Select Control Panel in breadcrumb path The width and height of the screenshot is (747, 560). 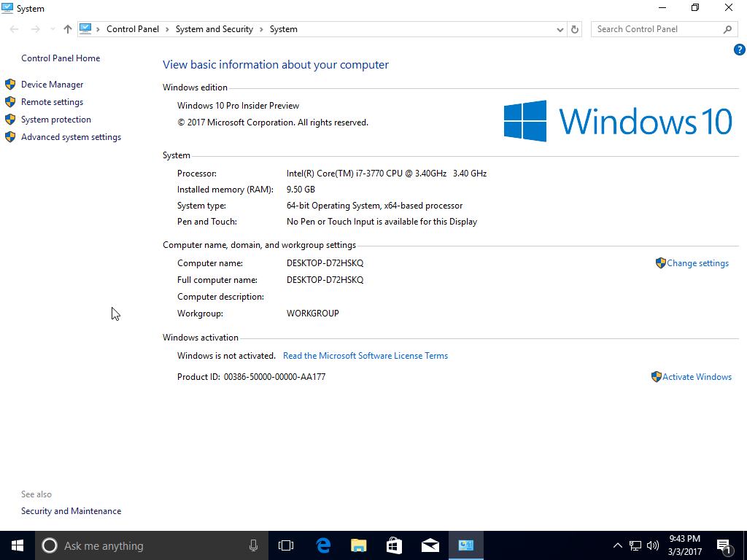(133, 29)
